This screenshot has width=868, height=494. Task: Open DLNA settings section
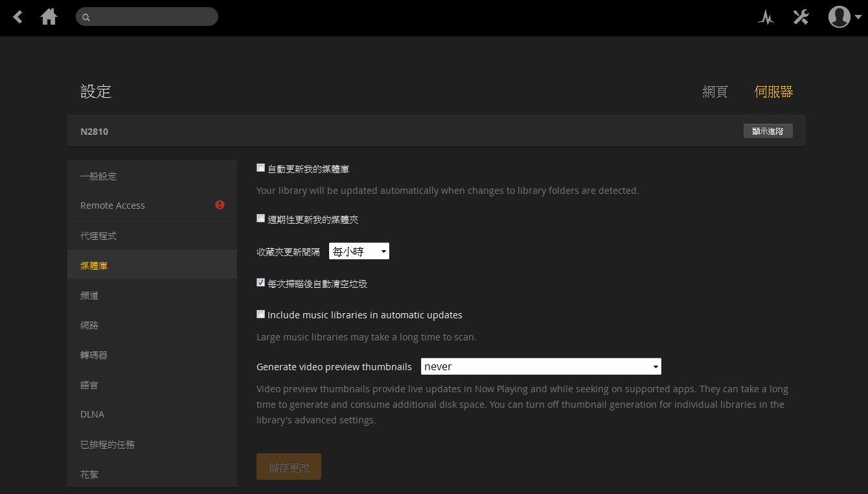(x=152, y=414)
